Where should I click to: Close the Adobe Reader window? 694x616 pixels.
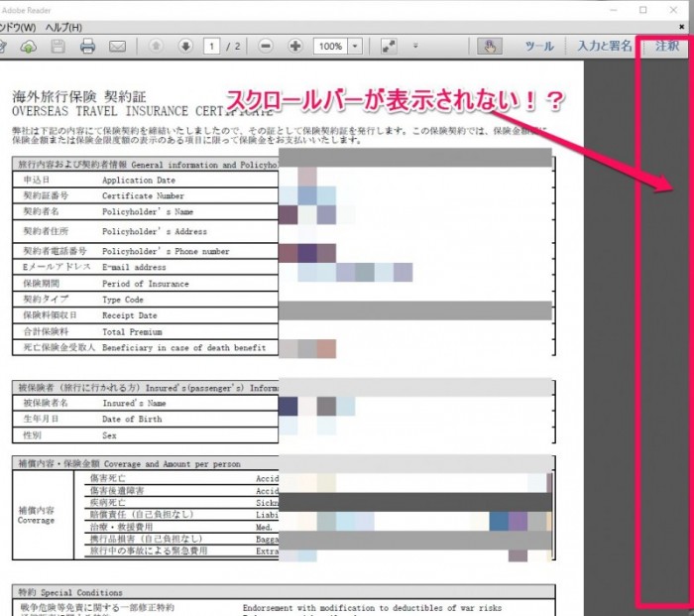pos(673,10)
